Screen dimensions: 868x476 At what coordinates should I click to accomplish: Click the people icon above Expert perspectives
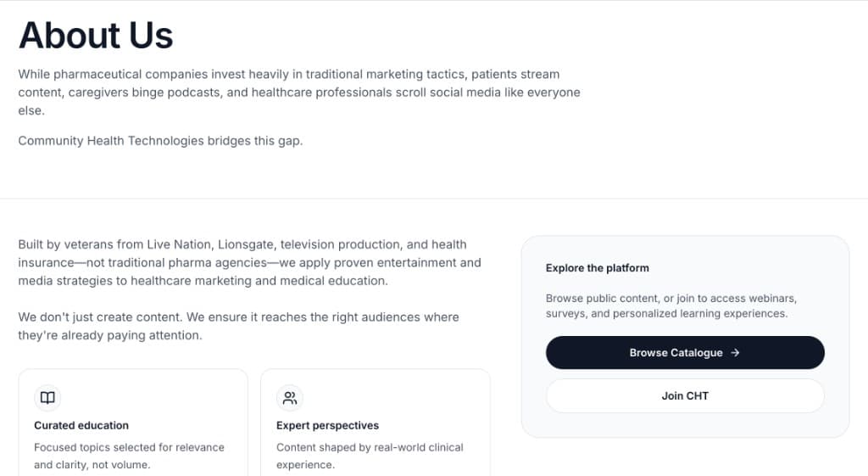click(290, 398)
